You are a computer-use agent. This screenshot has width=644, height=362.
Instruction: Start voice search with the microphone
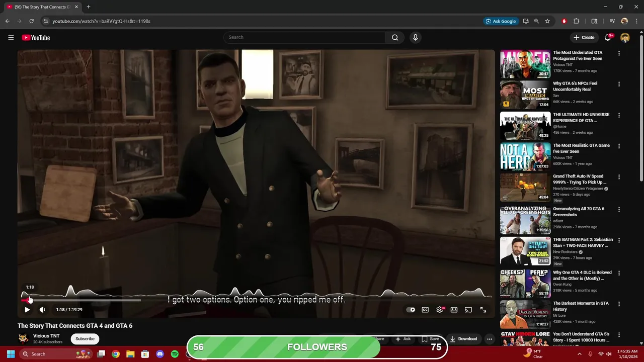click(x=415, y=37)
